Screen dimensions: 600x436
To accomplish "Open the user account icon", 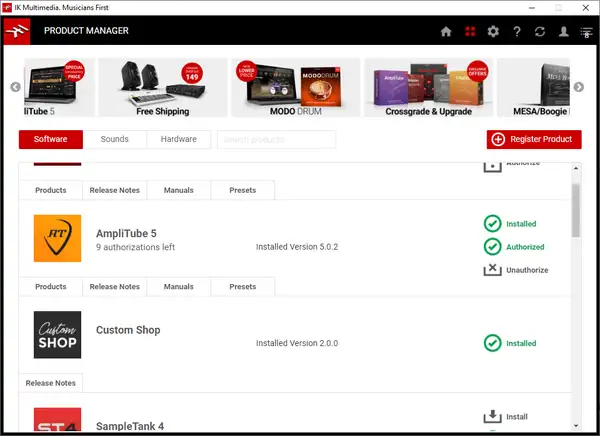I will click(563, 31).
